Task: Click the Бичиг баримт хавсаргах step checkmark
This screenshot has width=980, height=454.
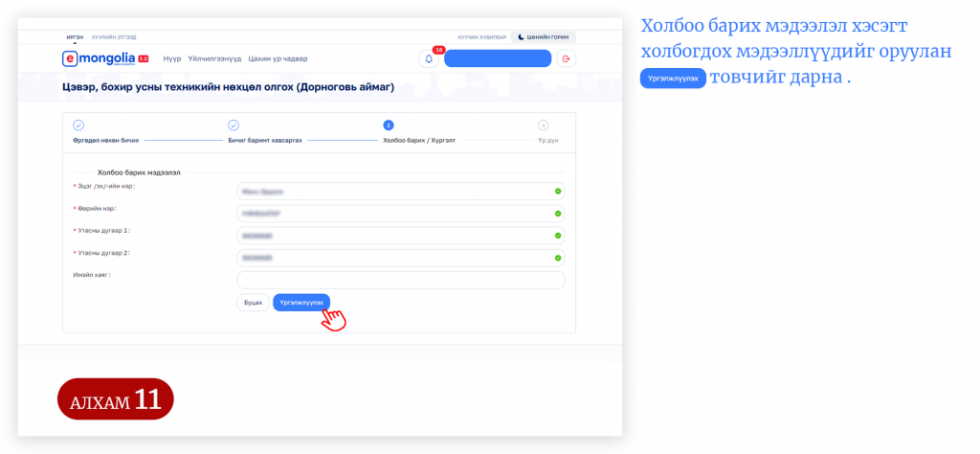Action: tap(234, 125)
